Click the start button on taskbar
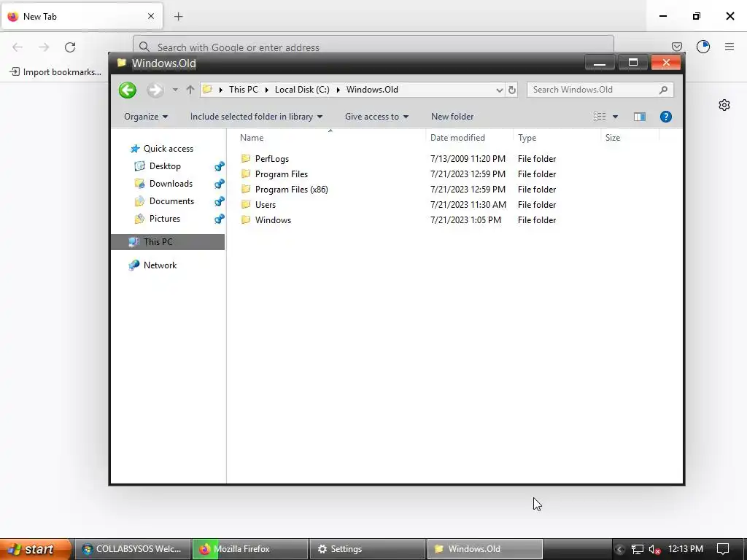Screen dimensions: 747x560 36,549
